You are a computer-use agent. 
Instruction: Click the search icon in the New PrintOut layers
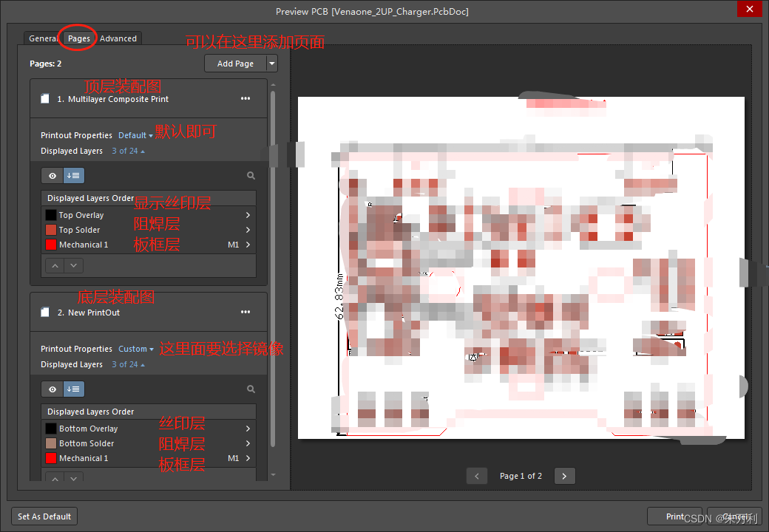pos(251,389)
